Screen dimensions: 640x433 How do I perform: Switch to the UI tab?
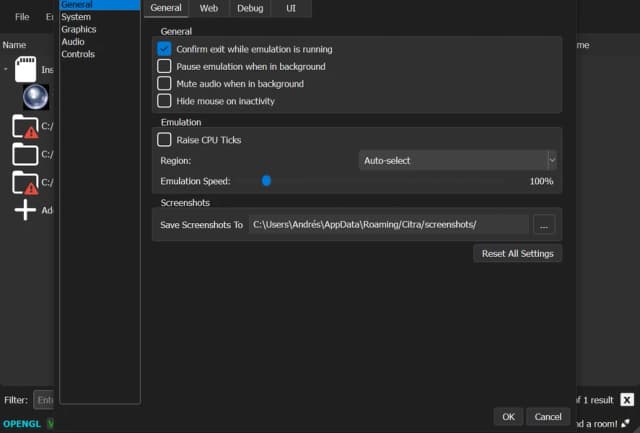[291, 8]
